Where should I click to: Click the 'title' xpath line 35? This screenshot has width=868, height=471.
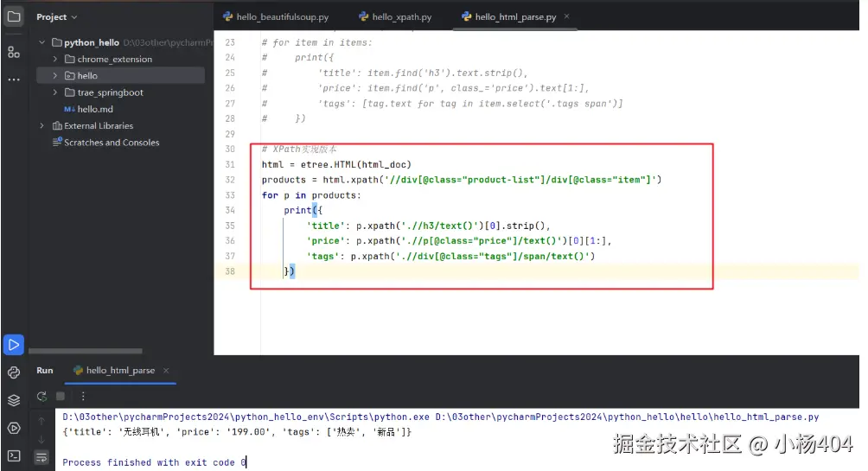point(429,226)
